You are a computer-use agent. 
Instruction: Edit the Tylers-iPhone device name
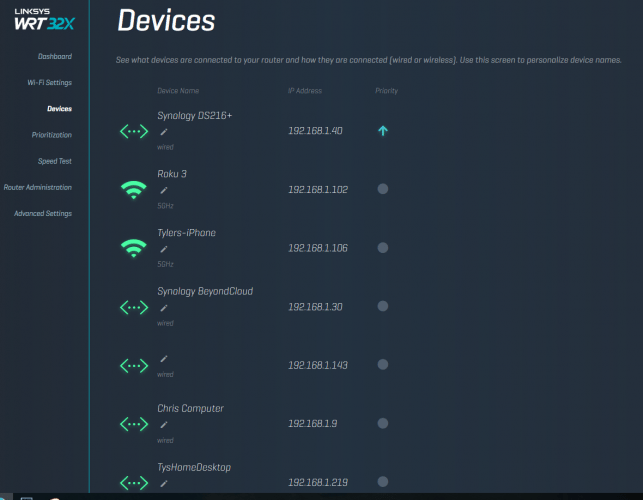(164, 249)
